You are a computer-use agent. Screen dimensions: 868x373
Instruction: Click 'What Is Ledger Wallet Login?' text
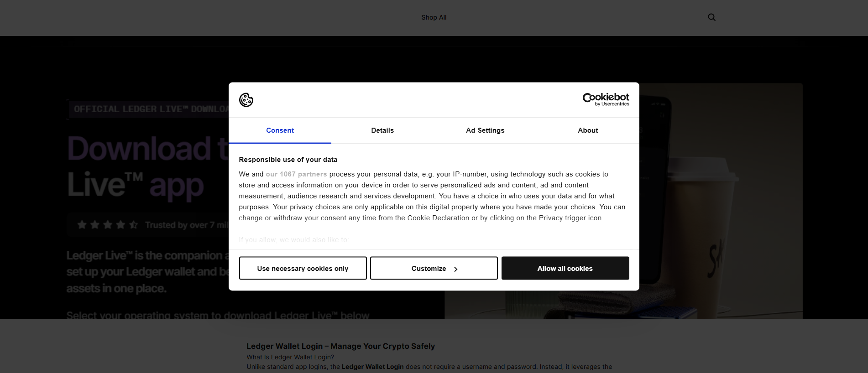tap(290, 357)
